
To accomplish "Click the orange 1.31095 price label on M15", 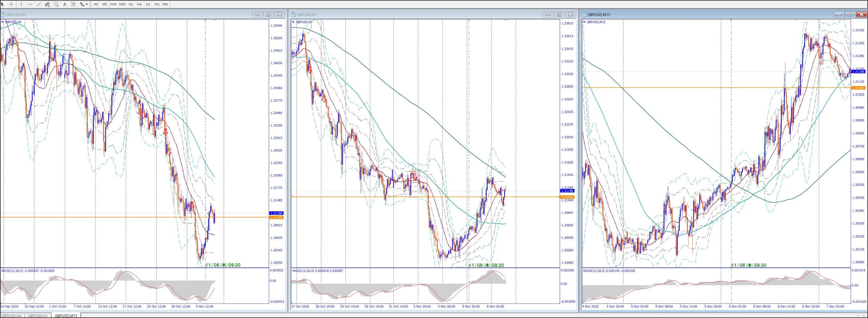I will click(x=858, y=88).
